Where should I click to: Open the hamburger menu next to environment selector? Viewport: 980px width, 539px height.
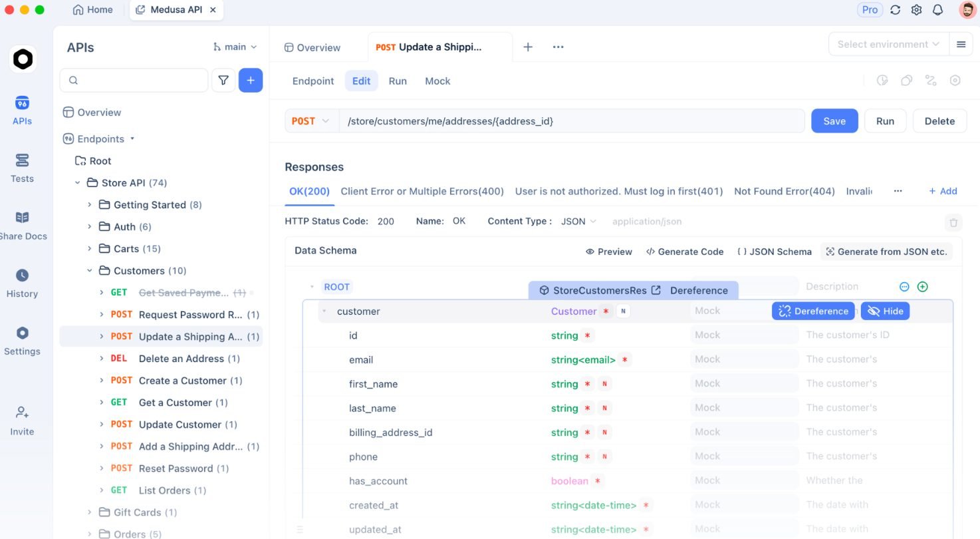tap(961, 45)
